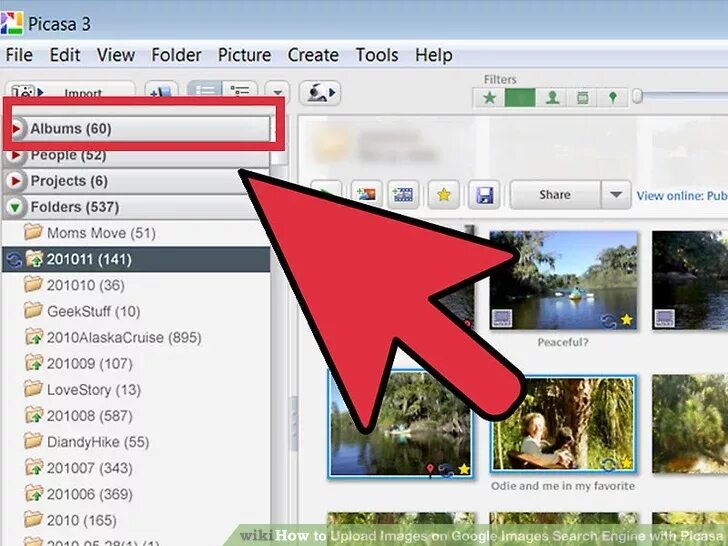Select the 201009 (107) folder
Screen dimensions: 728x546
click(136, 363)
